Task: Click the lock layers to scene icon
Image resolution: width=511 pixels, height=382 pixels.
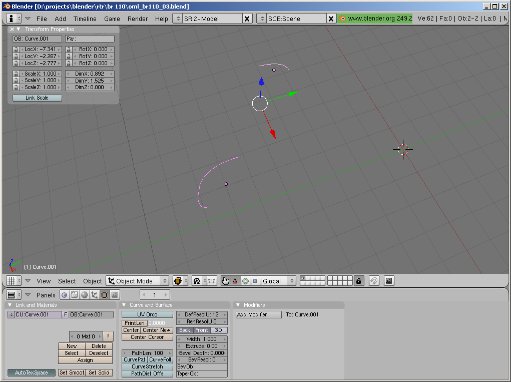Action: (x=359, y=281)
